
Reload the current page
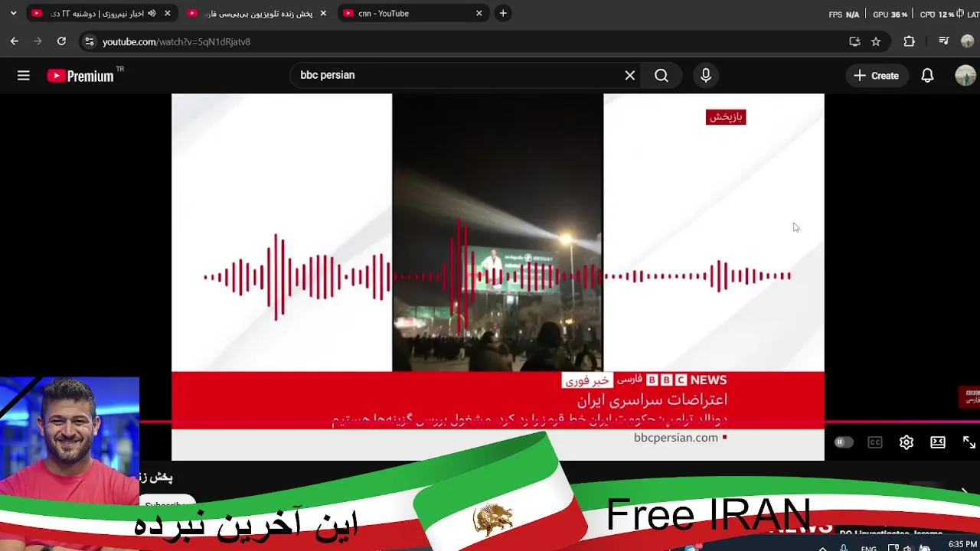[x=61, y=41]
